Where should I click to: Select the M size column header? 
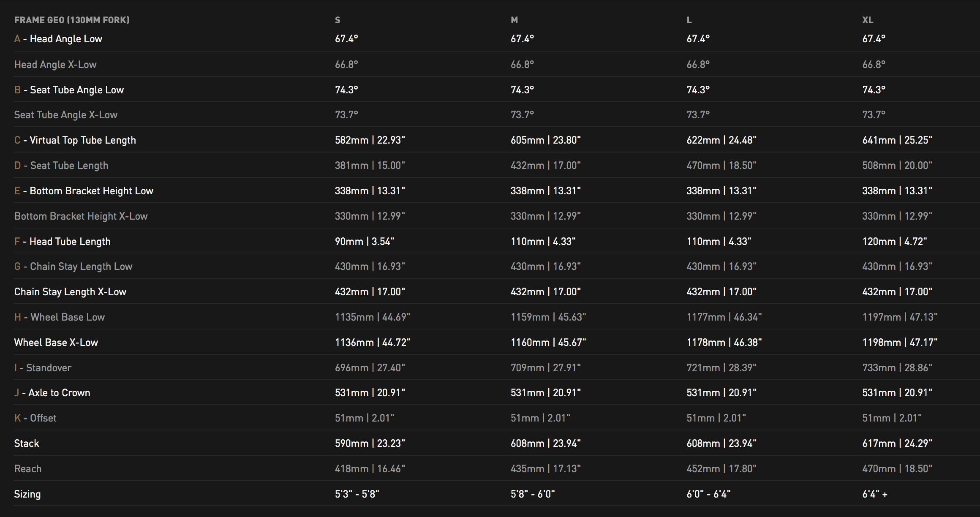coord(514,20)
